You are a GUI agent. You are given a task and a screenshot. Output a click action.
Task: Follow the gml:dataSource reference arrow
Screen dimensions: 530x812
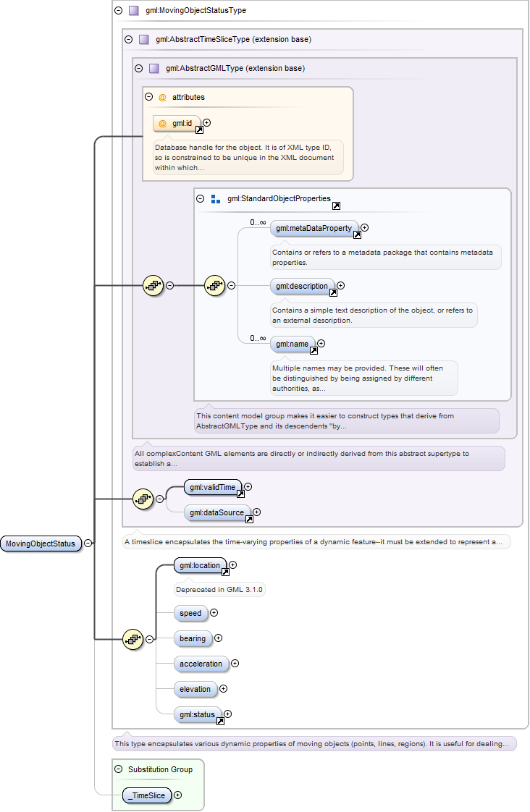[249, 520]
